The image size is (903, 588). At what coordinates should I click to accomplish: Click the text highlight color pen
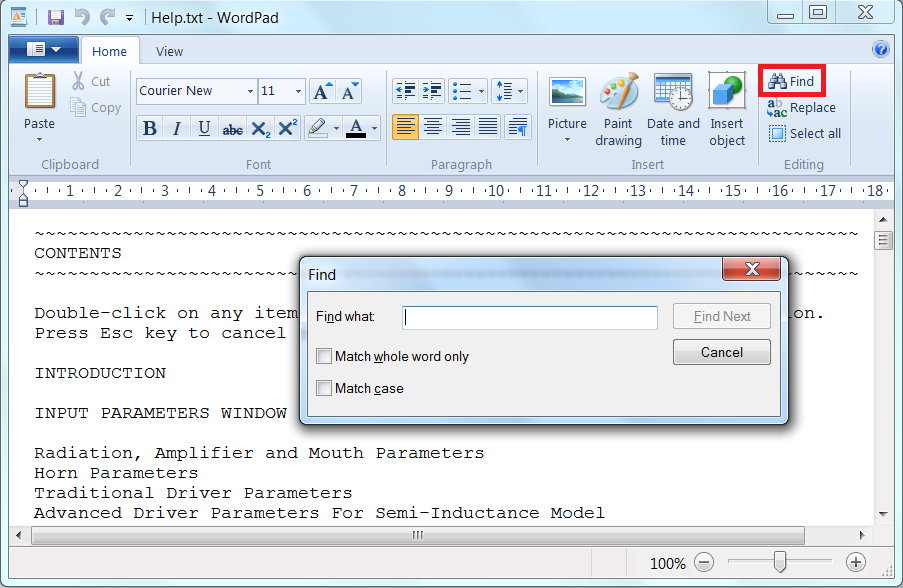coord(317,128)
